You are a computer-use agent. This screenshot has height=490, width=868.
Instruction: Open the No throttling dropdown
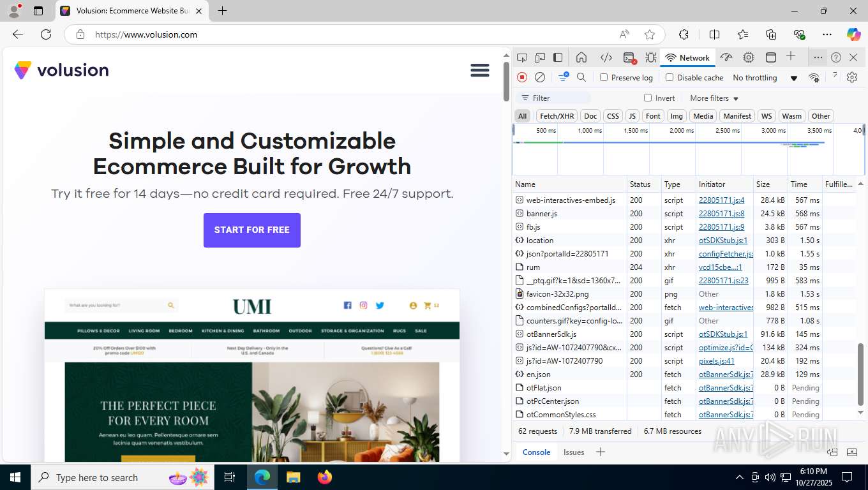[765, 78]
